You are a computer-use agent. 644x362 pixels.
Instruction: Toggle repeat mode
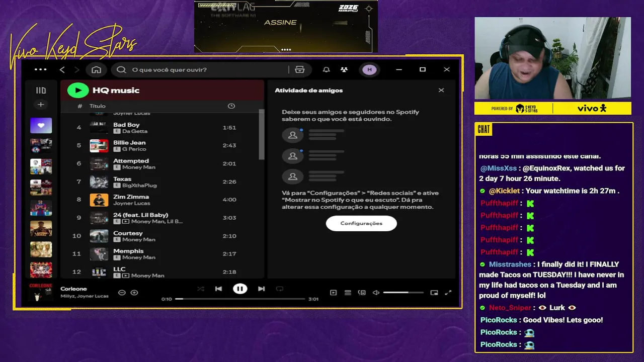(280, 289)
